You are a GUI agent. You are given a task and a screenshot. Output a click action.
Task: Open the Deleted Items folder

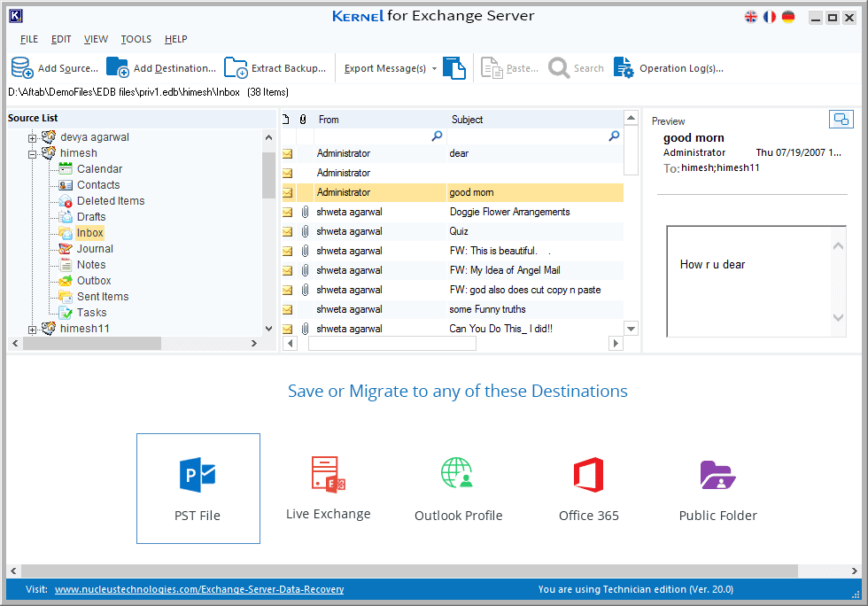[x=110, y=201]
